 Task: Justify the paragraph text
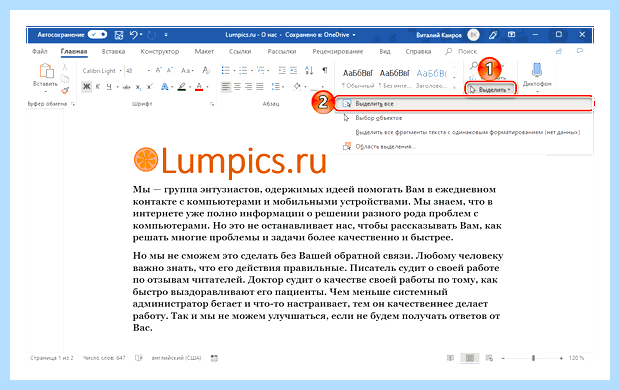point(260,86)
